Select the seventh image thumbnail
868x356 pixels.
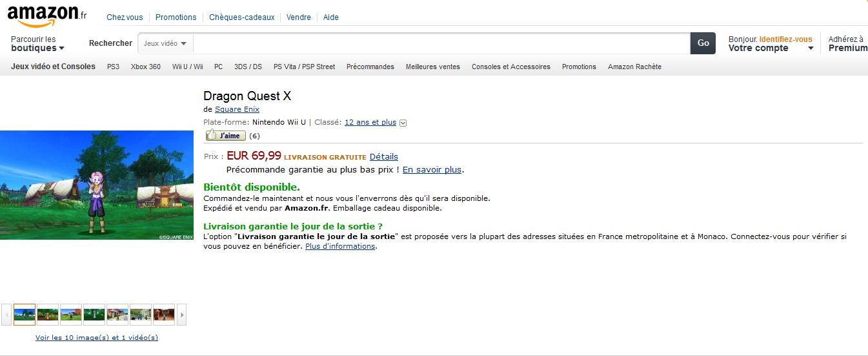pyautogui.click(x=164, y=315)
